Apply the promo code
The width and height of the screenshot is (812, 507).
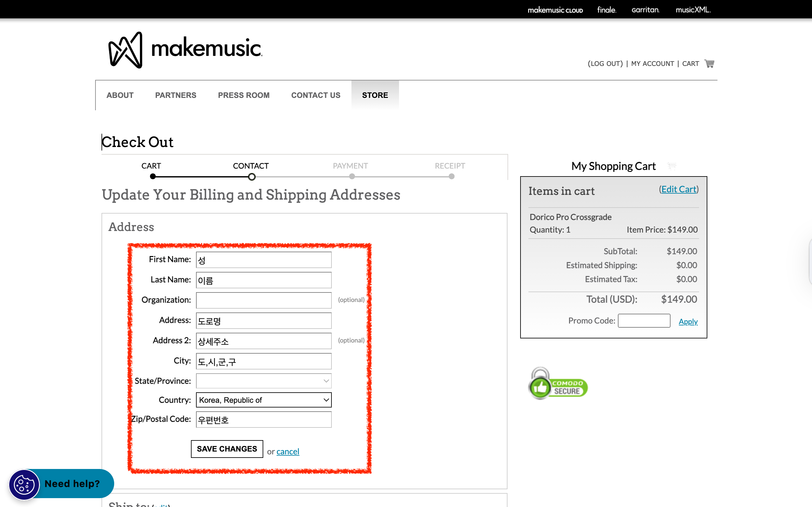[688, 321]
